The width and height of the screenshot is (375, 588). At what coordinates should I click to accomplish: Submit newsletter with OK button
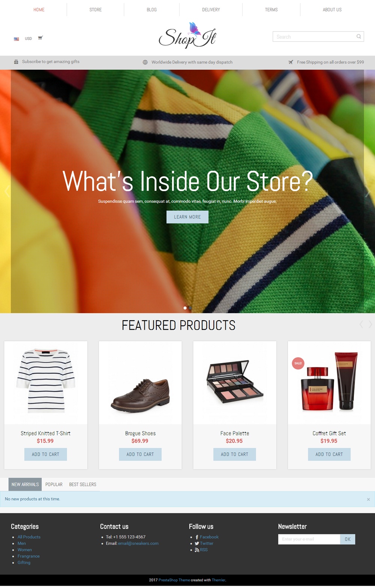point(348,539)
